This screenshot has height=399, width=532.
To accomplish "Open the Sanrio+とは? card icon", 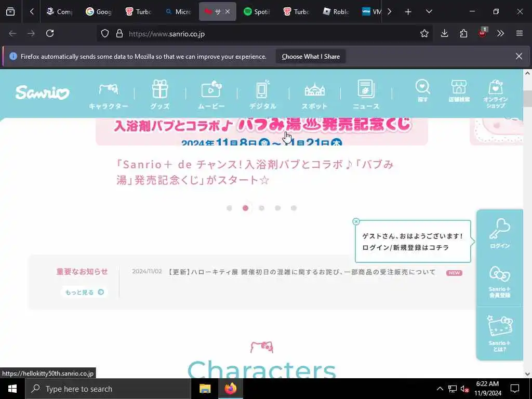I will tap(500, 333).
